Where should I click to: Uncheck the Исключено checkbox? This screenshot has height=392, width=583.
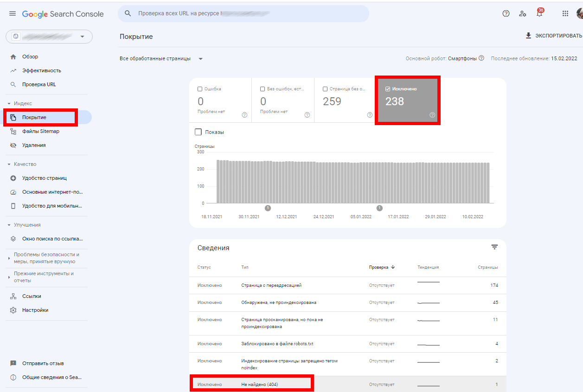tap(388, 89)
